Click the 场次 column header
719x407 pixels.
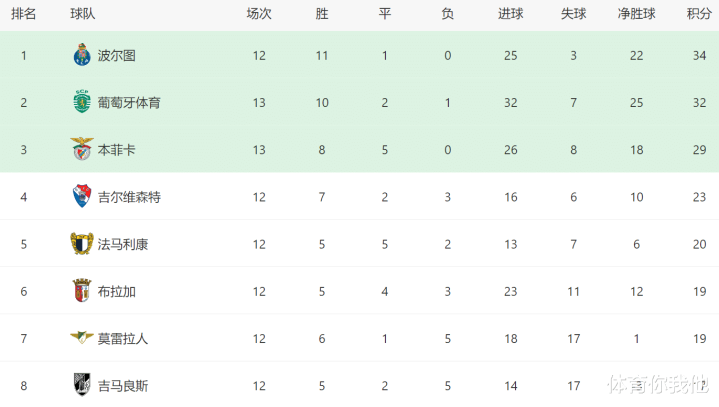259,14
